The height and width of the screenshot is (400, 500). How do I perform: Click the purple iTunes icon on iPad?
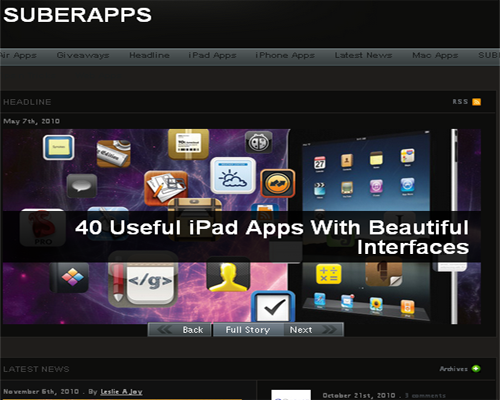point(376,187)
